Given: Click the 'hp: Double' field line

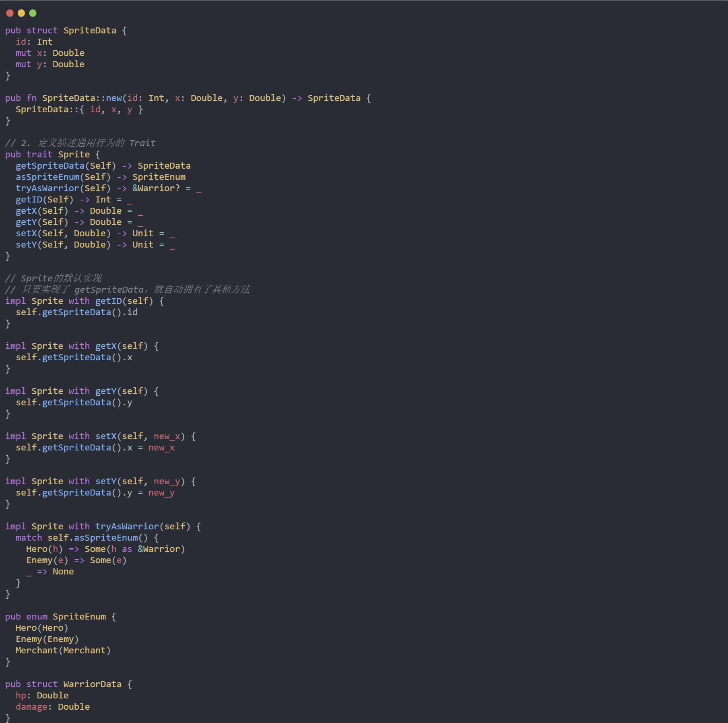Looking at the screenshot, I should 42,696.
